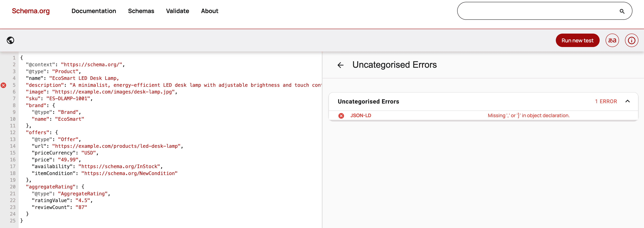Click the "sku" ES-DLAMP-1001 line

(59, 99)
